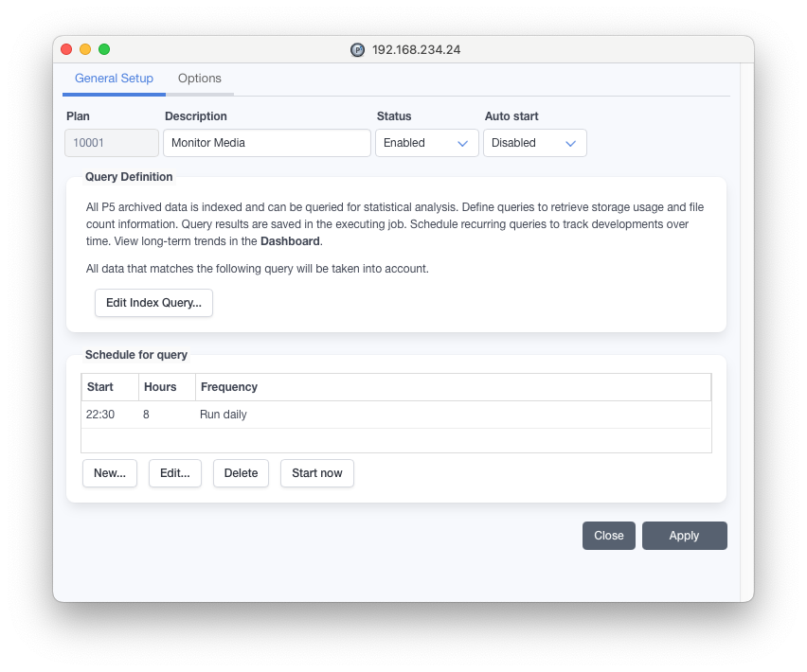
Task: Click the Plan number field 10001
Action: 112,143
